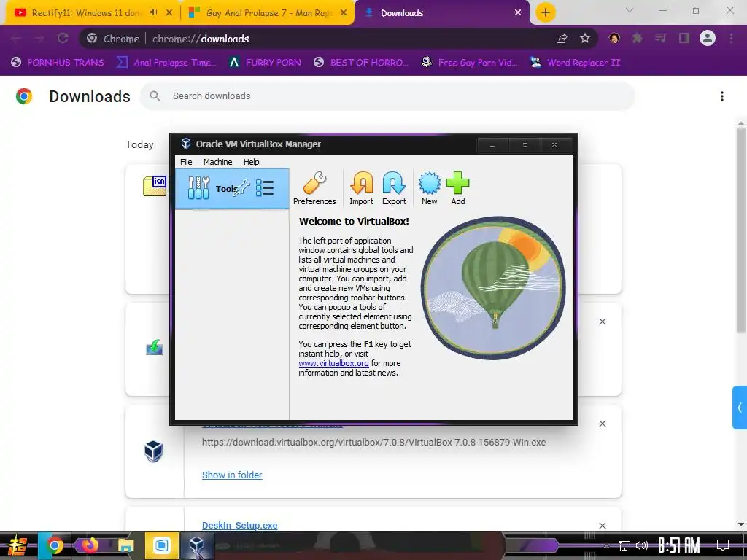Open the Help menu in VirtualBox
Image resolution: width=747 pixels, height=560 pixels.
[x=251, y=162]
